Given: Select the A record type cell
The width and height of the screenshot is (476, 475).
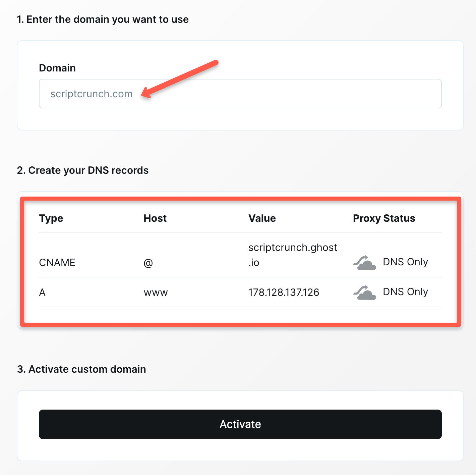Looking at the screenshot, I should [x=42, y=293].
